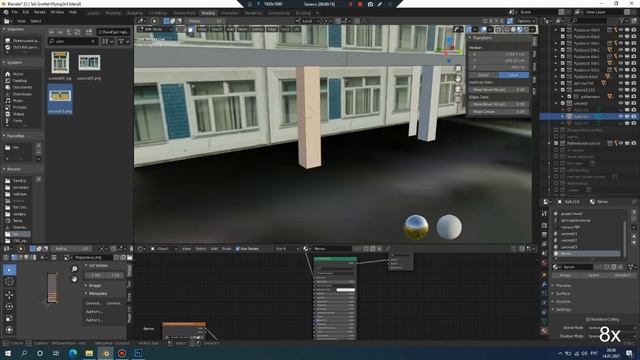Switch viewport to material preview shading
Screen dimensions: 640x360
[x=520, y=29]
